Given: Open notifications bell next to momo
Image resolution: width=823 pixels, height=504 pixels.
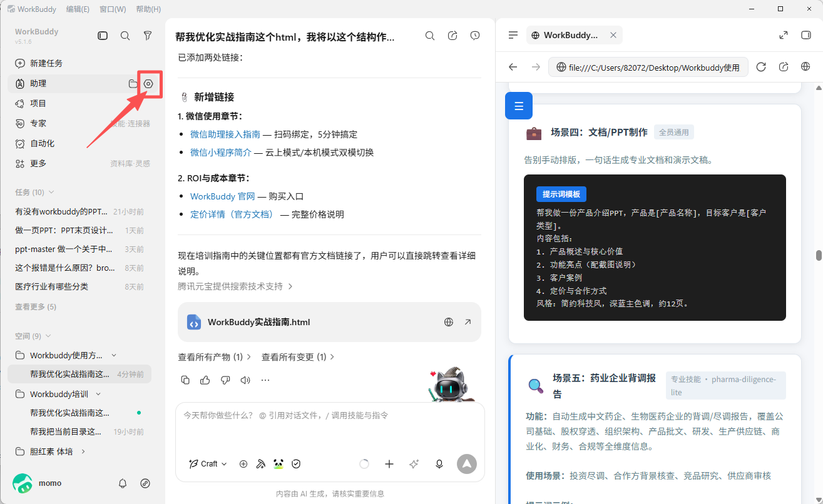Looking at the screenshot, I should (x=123, y=483).
